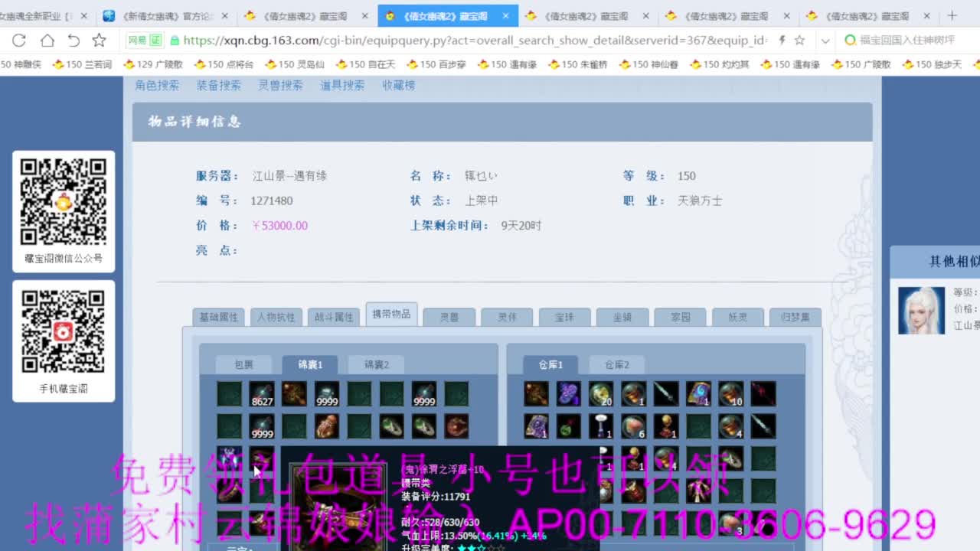Viewport: 980px width, 551px height.
Task: Click the sword item in 仓库1 top row
Action: (665, 394)
